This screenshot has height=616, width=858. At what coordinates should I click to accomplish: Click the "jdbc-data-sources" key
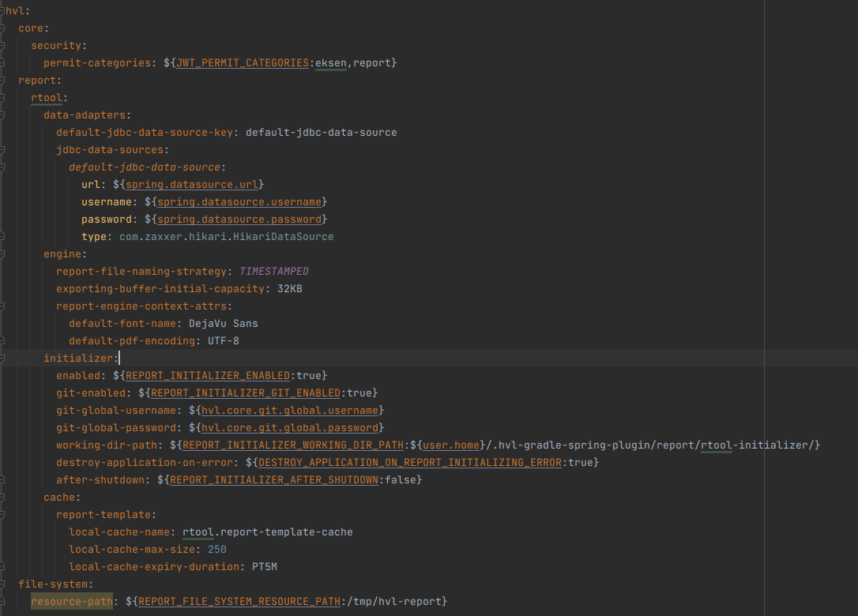pos(110,150)
